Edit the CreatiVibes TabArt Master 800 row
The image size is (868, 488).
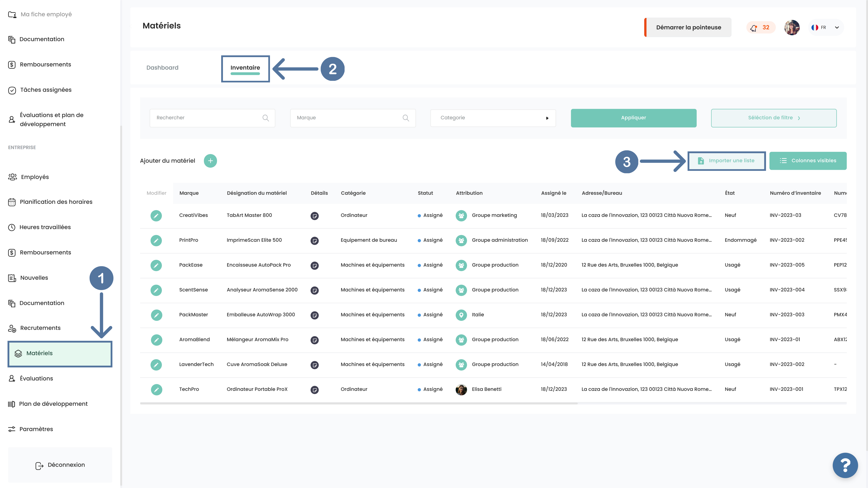(x=156, y=216)
